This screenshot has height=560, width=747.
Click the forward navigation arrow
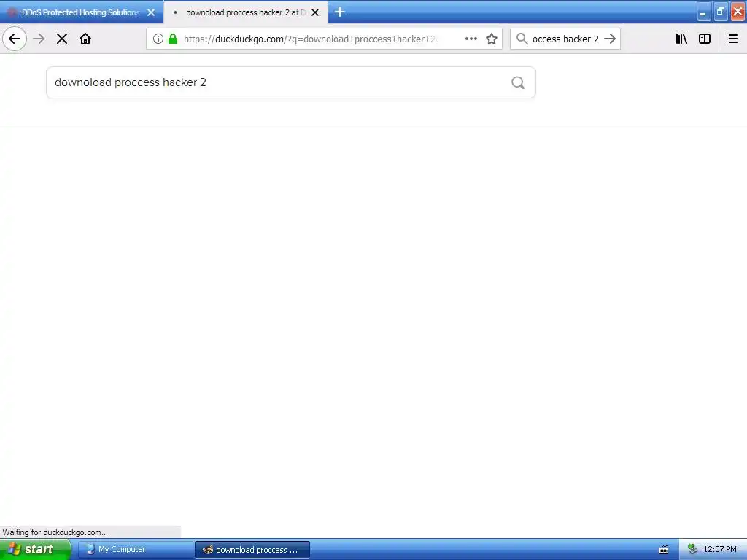(39, 39)
